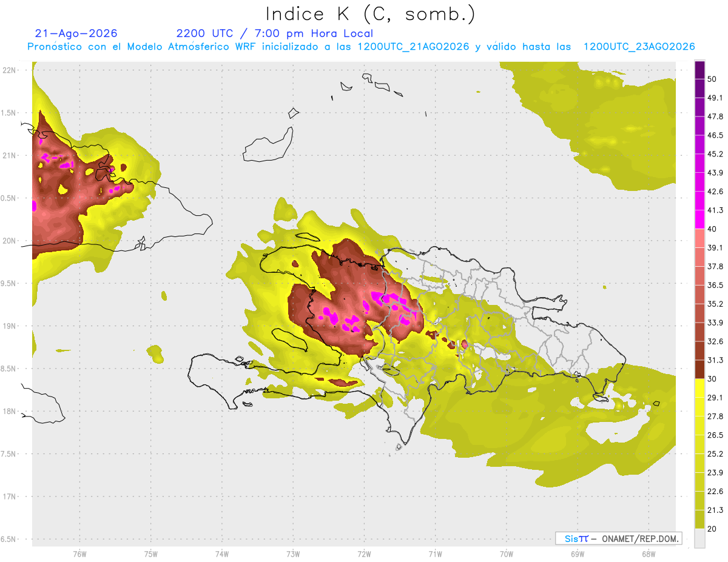Click the 18N latitude axis label
728x562 pixels.
pyautogui.click(x=9, y=411)
